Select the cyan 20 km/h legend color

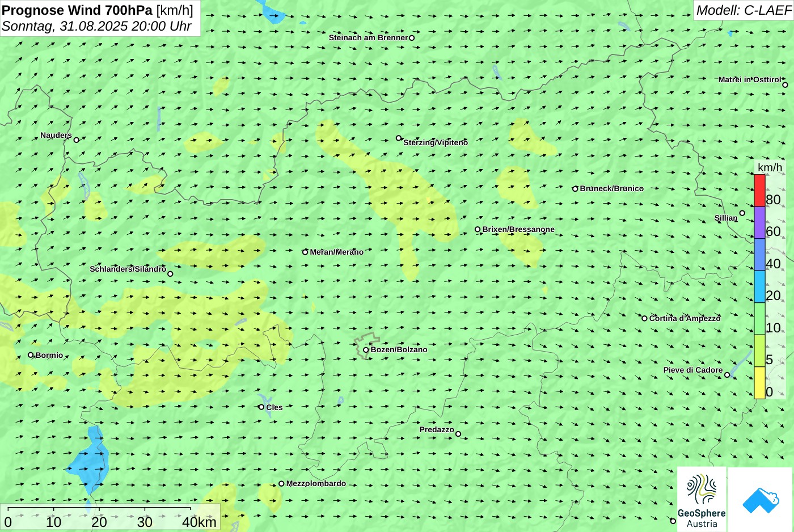(759, 286)
